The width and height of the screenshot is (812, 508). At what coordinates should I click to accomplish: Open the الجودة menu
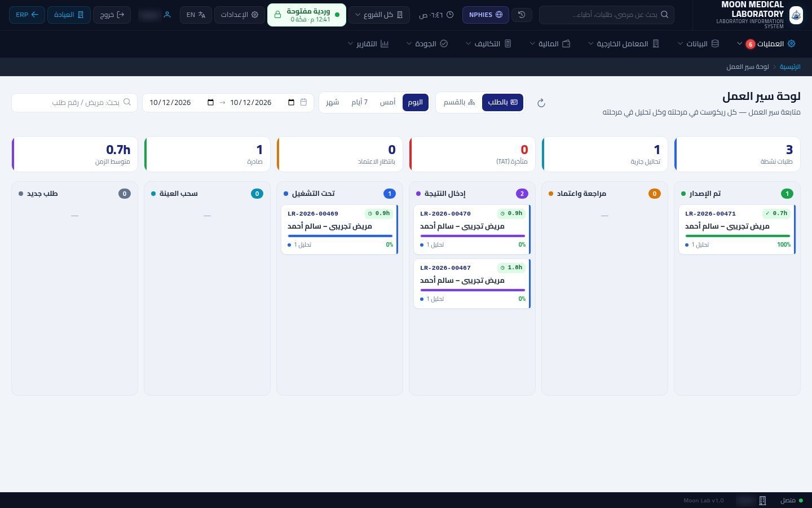427,44
